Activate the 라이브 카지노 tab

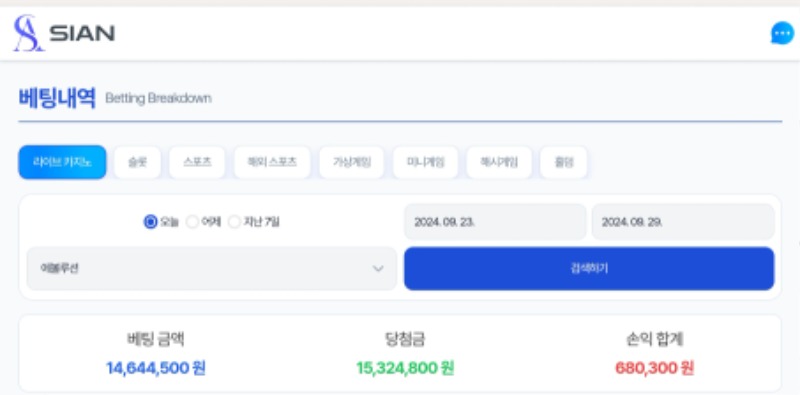pos(62,162)
